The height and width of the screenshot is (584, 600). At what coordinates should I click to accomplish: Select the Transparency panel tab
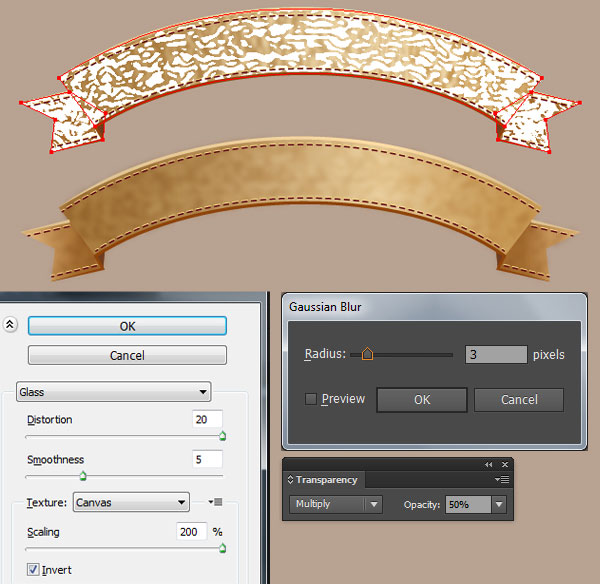[x=326, y=480]
